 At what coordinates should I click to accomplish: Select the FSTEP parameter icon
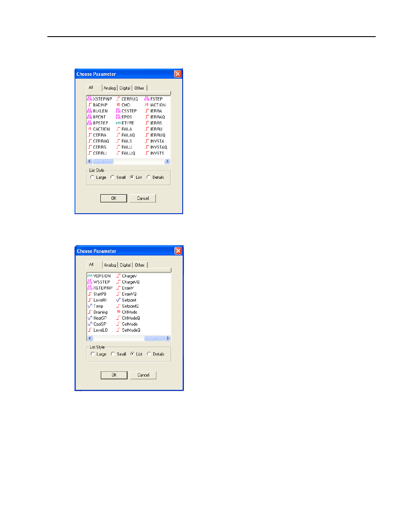coord(147,99)
